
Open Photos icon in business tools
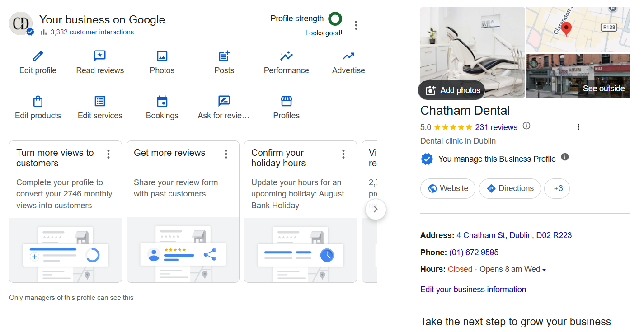tap(162, 56)
